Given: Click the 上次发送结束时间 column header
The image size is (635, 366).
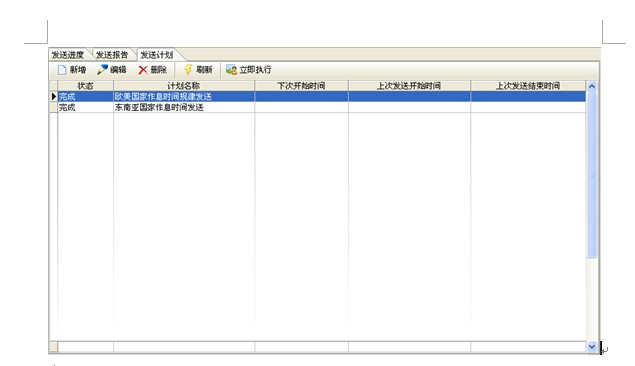Looking at the screenshot, I should point(528,85).
